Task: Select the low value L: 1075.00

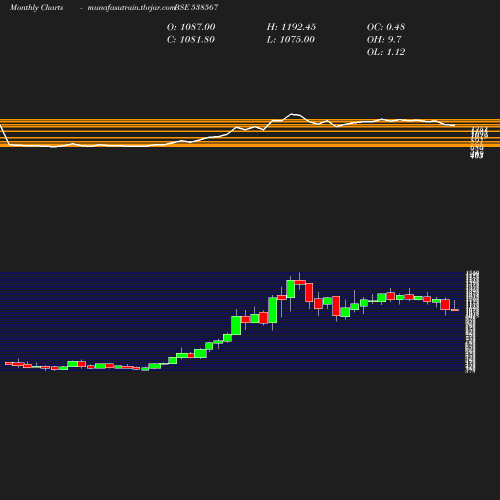Action: click(291, 40)
